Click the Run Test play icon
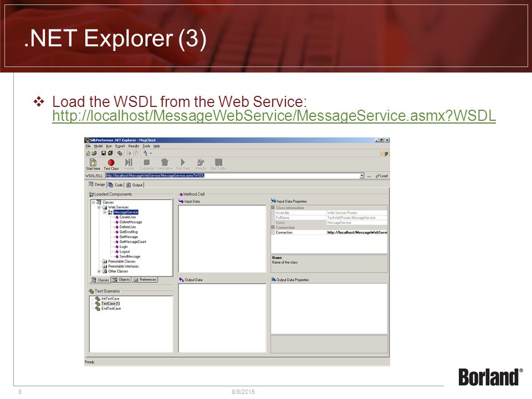532x399 pixels. coord(183,165)
